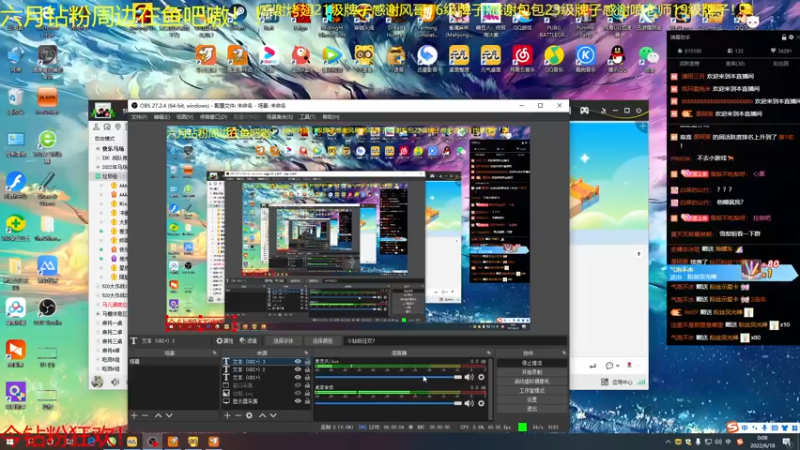This screenshot has height=450, width=800.
Task: Toggle lock on 窗口采集 source
Action: [x=307, y=385]
